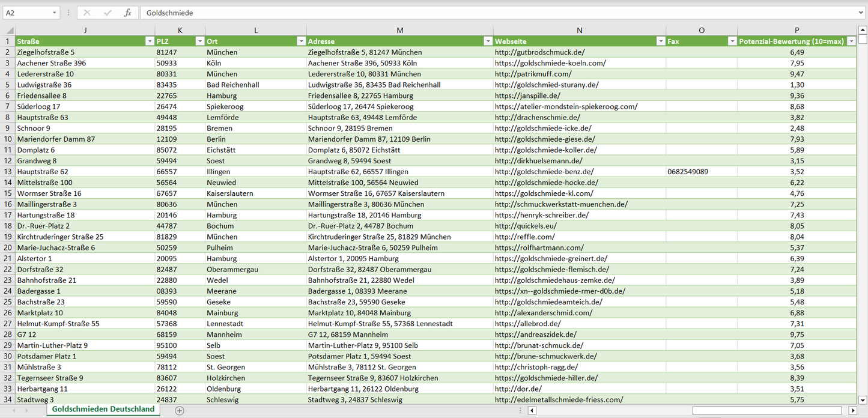Click the horizontal scrollbar right arrow
This screenshot has width=868, height=418.
[852, 411]
